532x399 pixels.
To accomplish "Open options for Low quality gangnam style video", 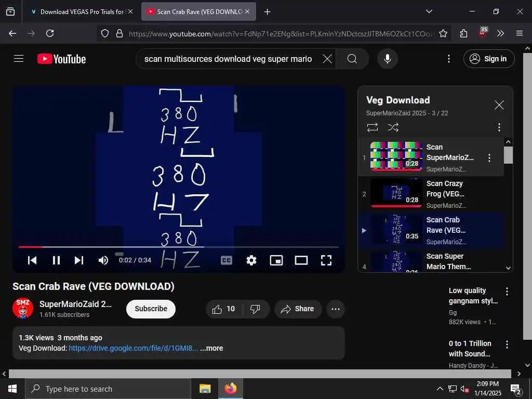I will [507, 291].
